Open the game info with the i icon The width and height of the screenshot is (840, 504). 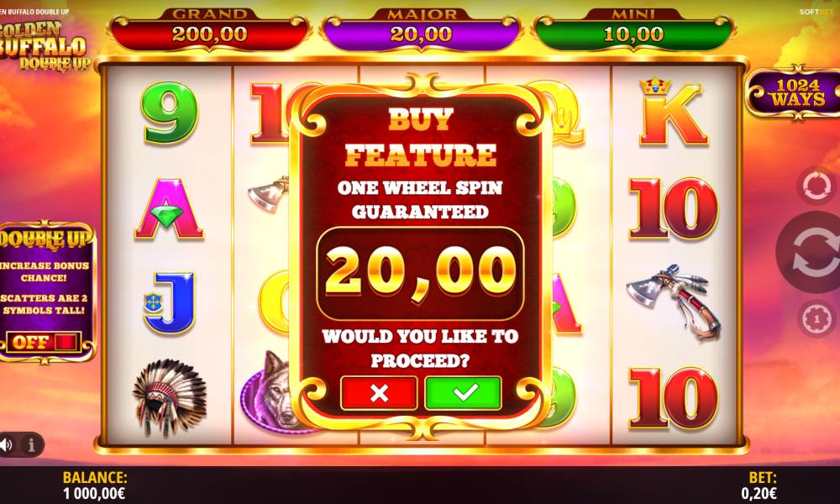point(31,444)
